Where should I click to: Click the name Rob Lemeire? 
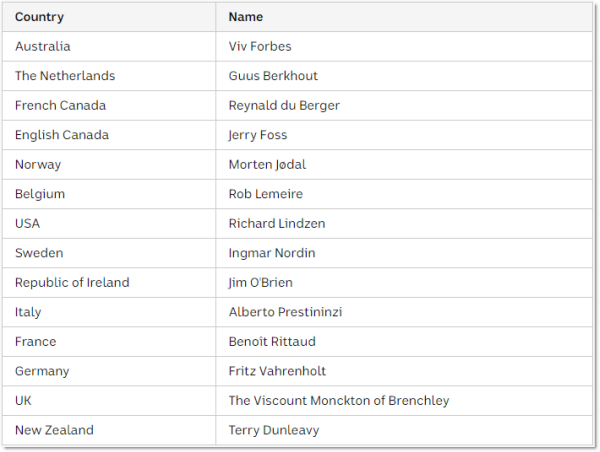[x=265, y=194]
